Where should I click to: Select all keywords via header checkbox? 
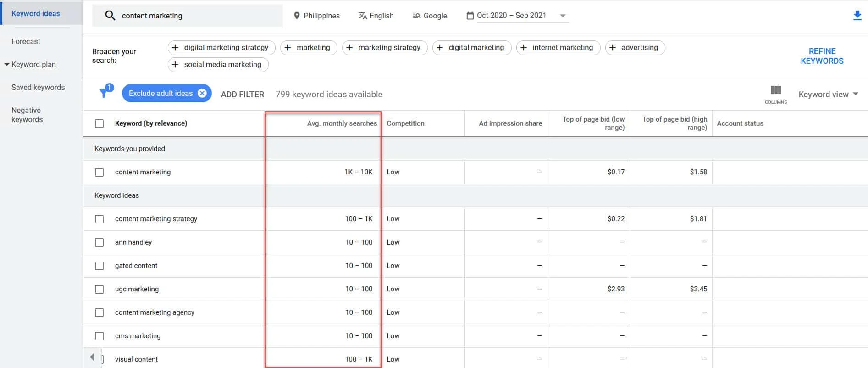[x=99, y=123]
